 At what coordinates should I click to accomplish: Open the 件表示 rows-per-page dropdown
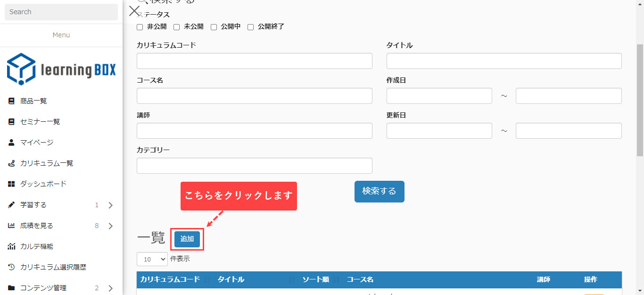point(152,259)
